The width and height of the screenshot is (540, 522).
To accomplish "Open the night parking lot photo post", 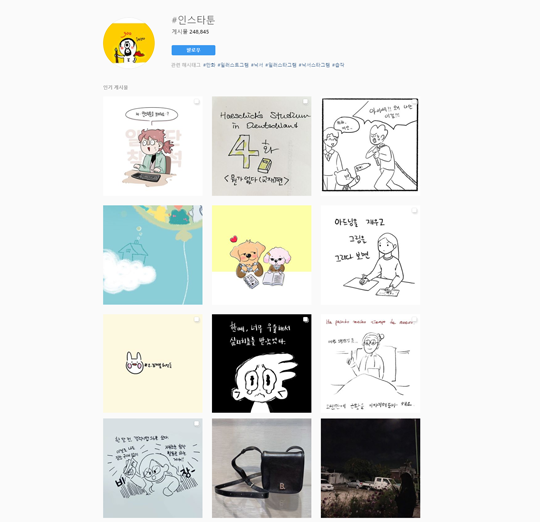I will point(370,468).
